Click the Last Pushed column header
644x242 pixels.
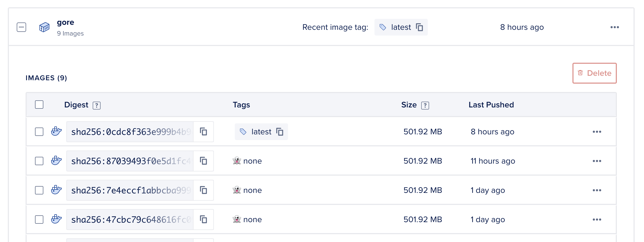(x=491, y=105)
